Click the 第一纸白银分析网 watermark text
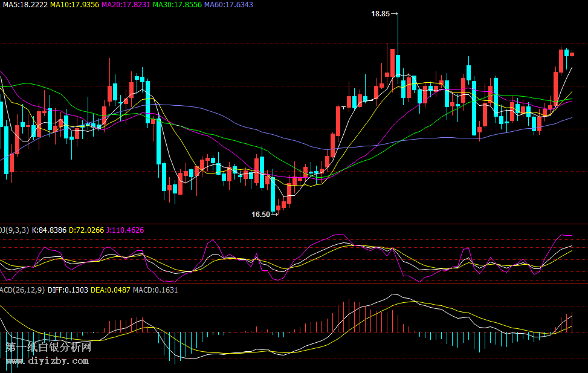 48,348
